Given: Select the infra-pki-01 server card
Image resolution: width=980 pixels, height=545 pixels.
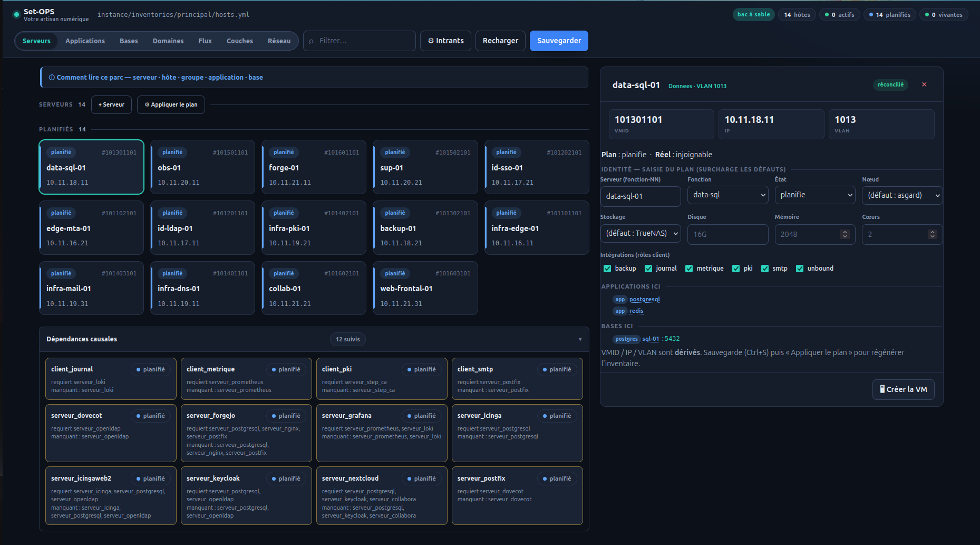Looking at the screenshot, I should pos(314,227).
